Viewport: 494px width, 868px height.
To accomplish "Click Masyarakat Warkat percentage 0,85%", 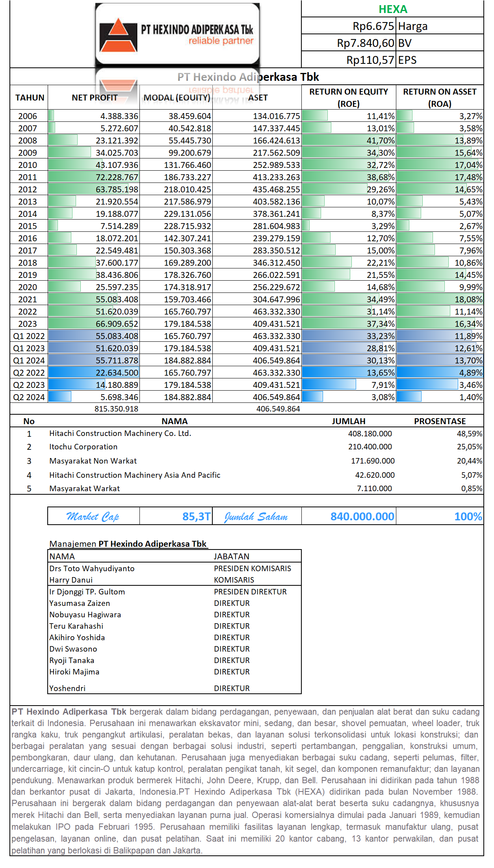I will point(472,489).
